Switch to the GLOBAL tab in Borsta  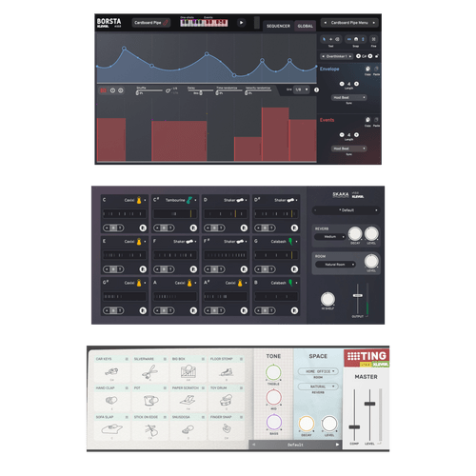pyautogui.click(x=305, y=26)
